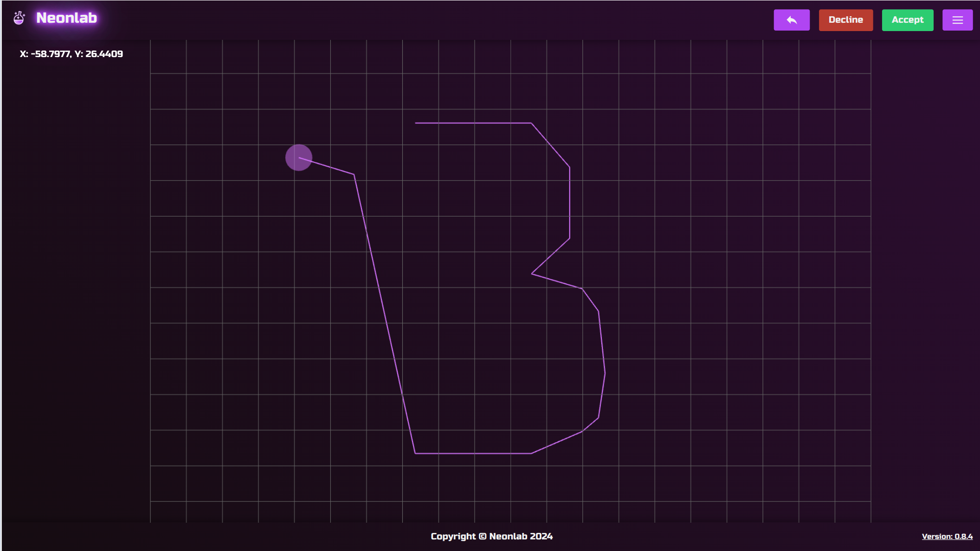Viewport: 980px width, 551px height.
Task: Open the hamburger menu
Action: (x=957, y=20)
